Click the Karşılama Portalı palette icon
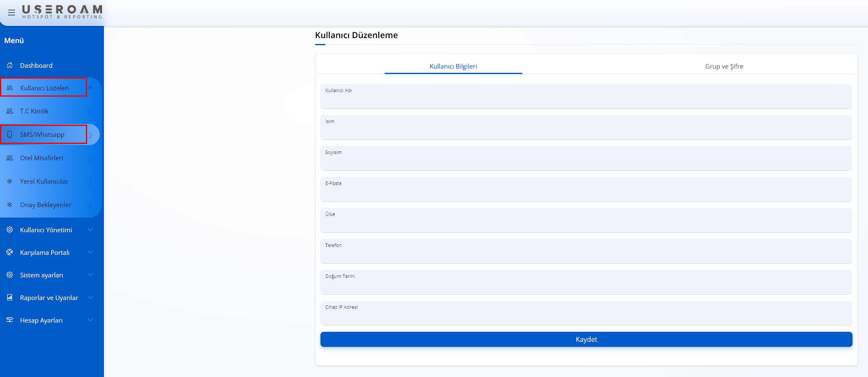868x377 pixels. tap(10, 252)
